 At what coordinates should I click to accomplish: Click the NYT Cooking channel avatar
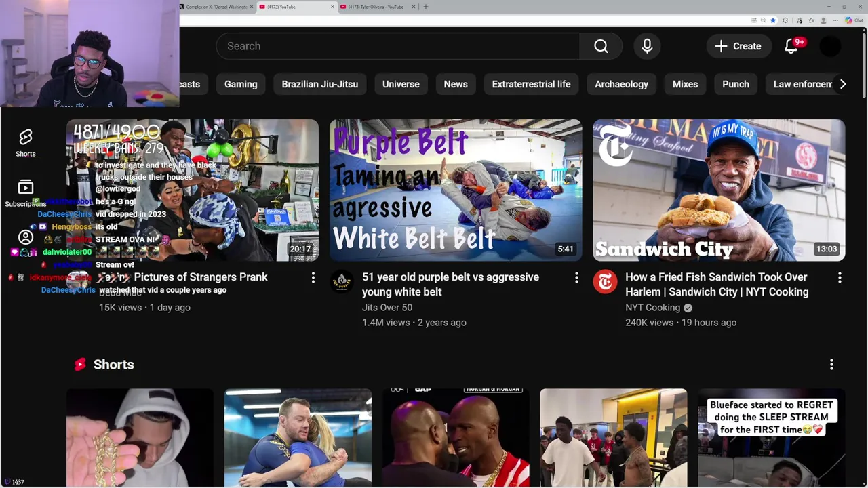coord(605,281)
